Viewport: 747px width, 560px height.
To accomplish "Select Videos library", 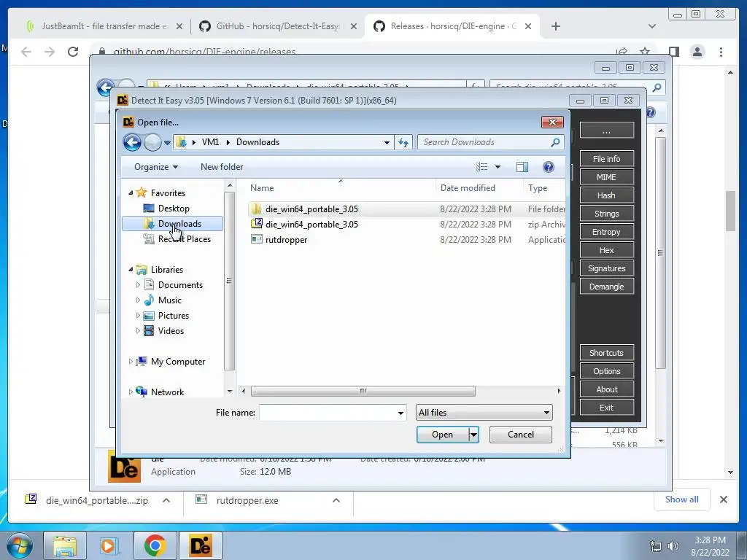I will pos(171,330).
